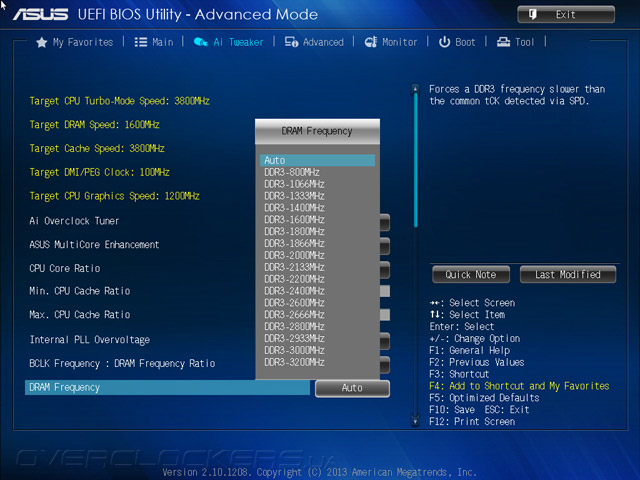This screenshot has width=640, height=480.
Task: Open the My Favorites tab
Action: (x=75, y=42)
